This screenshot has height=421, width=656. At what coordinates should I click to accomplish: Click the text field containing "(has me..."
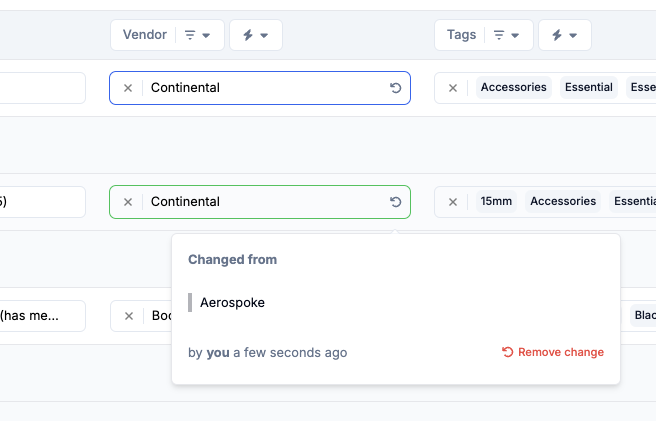pos(40,316)
